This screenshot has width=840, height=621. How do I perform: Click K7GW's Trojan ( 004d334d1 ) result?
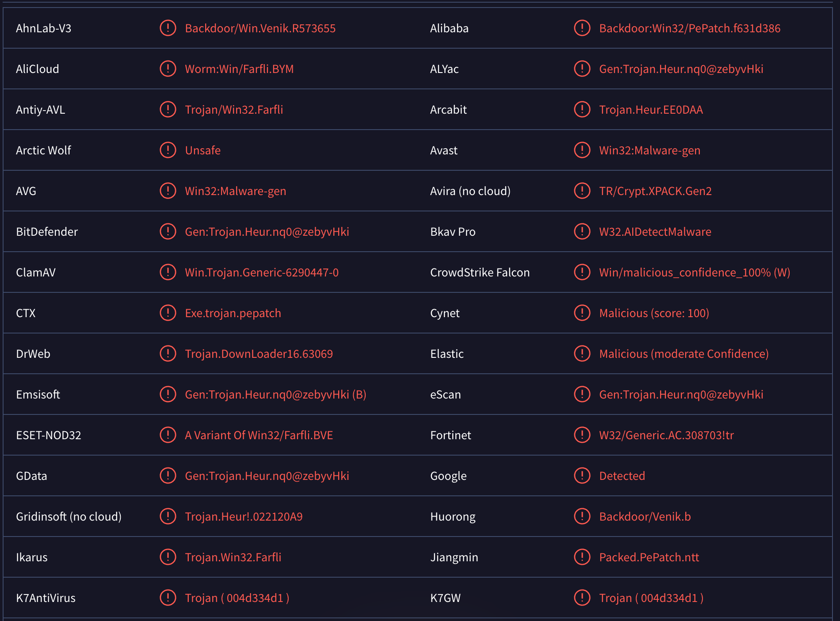click(651, 598)
